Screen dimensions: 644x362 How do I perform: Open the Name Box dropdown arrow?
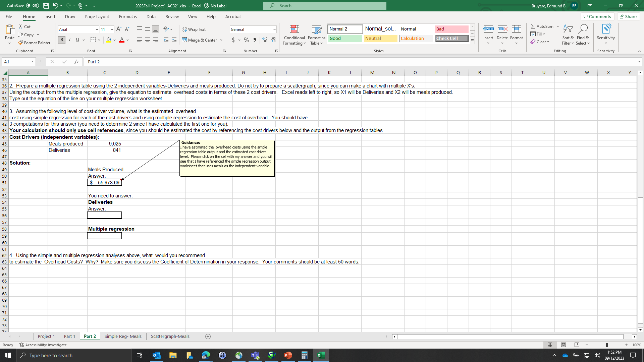pyautogui.click(x=32, y=62)
